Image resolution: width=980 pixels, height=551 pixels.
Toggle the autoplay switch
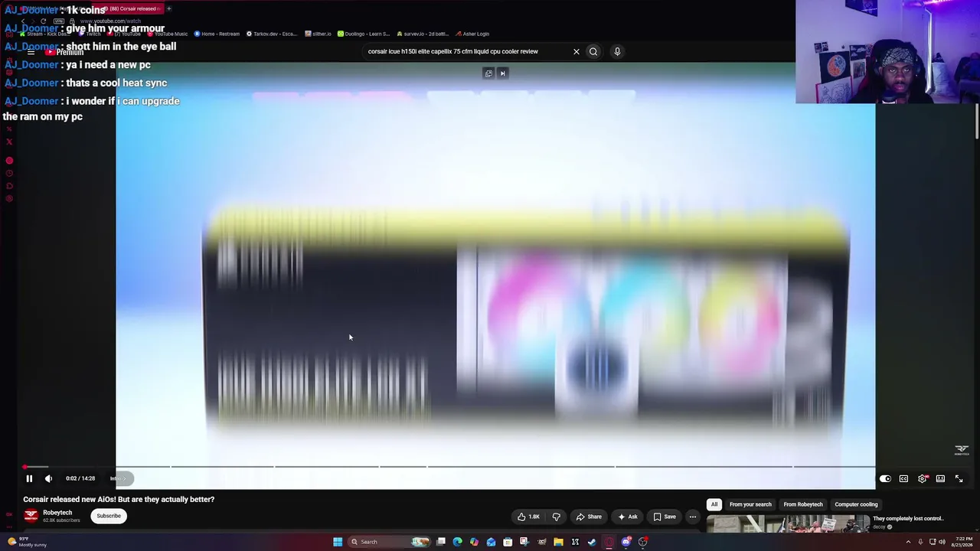[x=885, y=478]
